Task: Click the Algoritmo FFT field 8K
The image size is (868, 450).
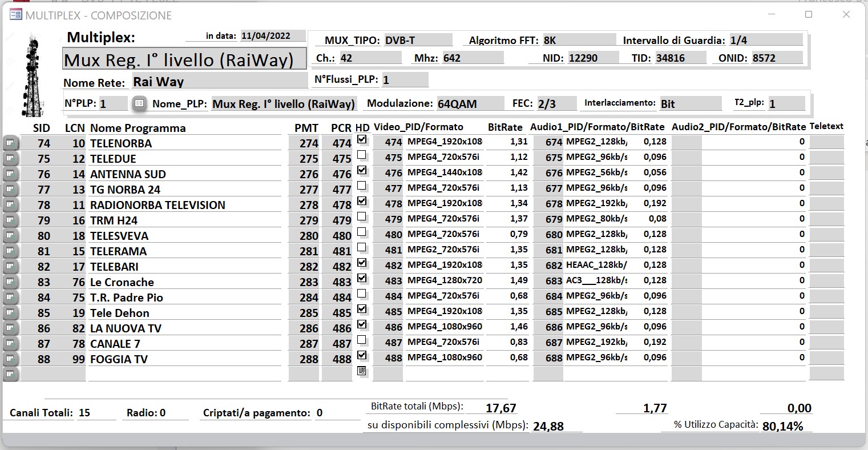Action: [x=579, y=40]
